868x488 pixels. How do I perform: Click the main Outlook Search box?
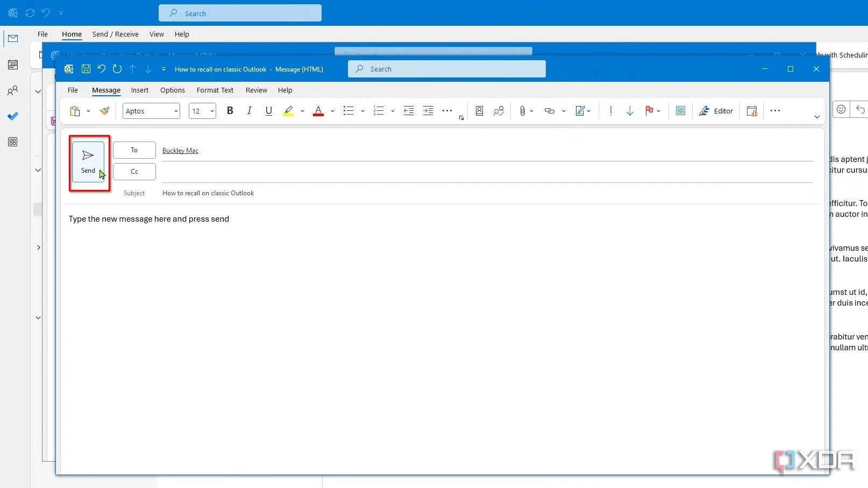240,13
